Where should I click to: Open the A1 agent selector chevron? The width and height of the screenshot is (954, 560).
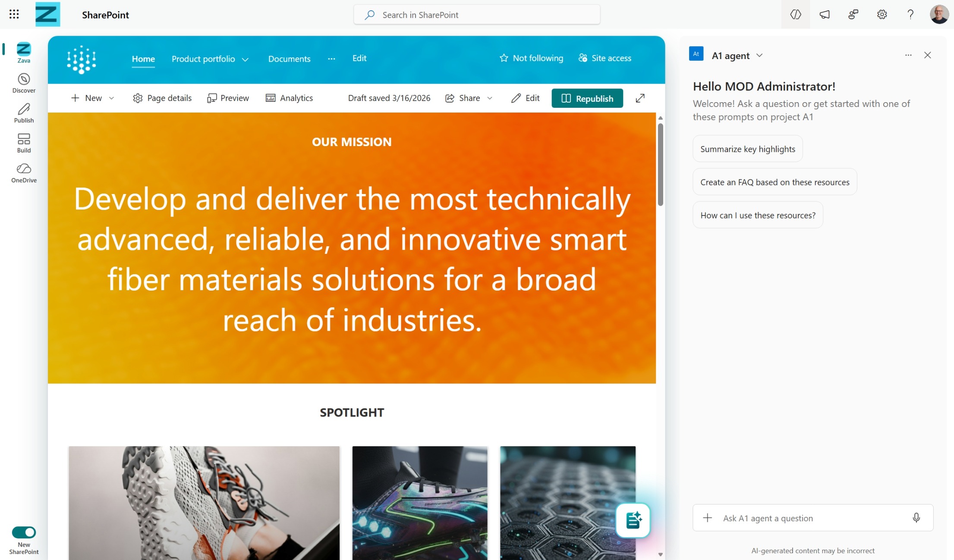pyautogui.click(x=759, y=56)
